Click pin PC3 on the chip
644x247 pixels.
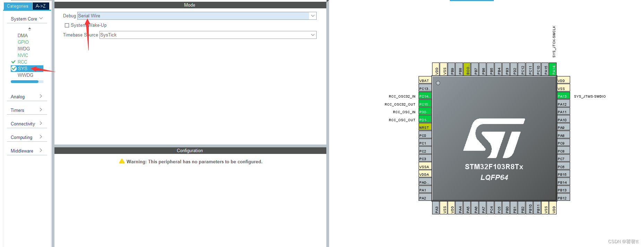pyautogui.click(x=425, y=159)
